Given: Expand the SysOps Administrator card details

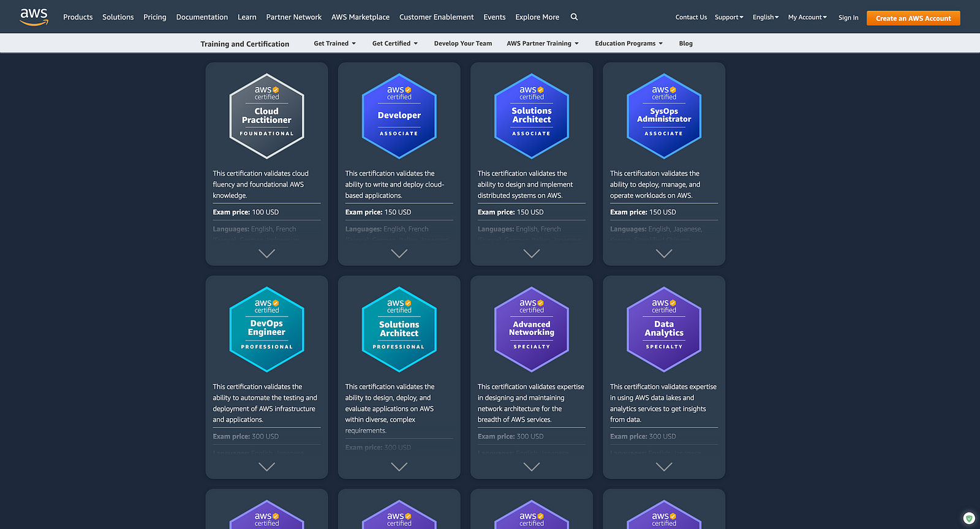Looking at the screenshot, I should tap(664, 253).
